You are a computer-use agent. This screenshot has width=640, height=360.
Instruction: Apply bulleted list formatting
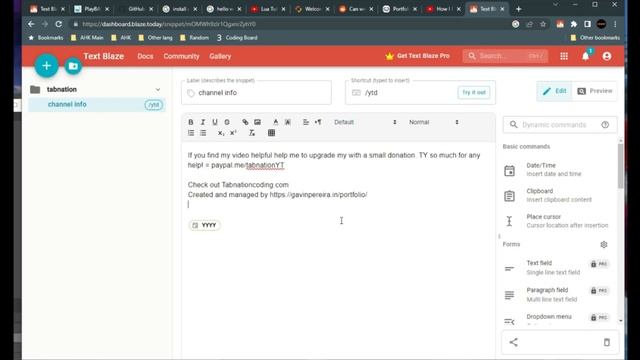pos(203,133)
